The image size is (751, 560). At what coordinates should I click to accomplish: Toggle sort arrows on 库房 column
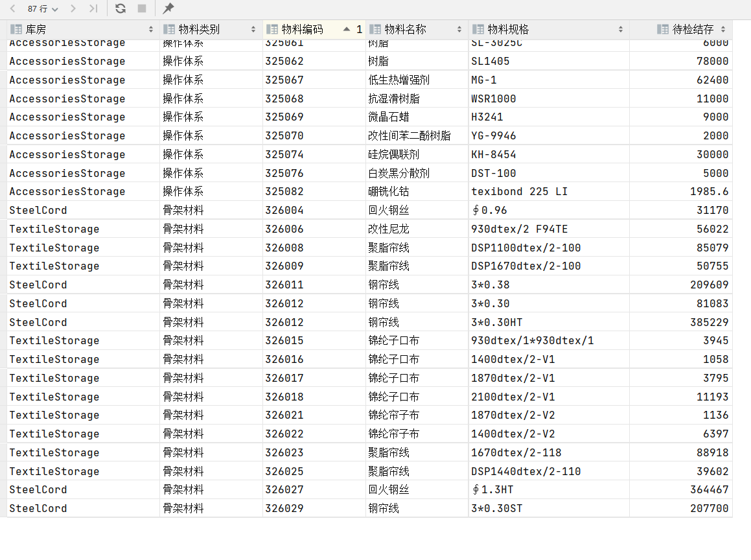click(151, 29)
